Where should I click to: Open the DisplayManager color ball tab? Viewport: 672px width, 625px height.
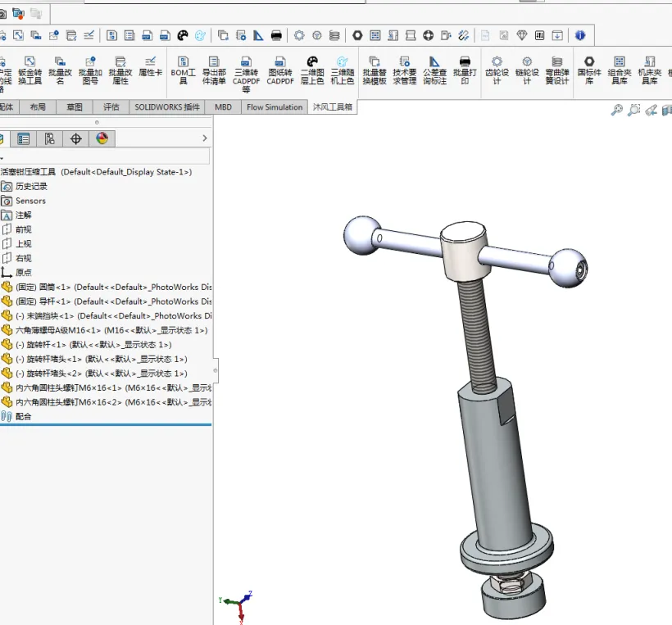click(102, 138)
